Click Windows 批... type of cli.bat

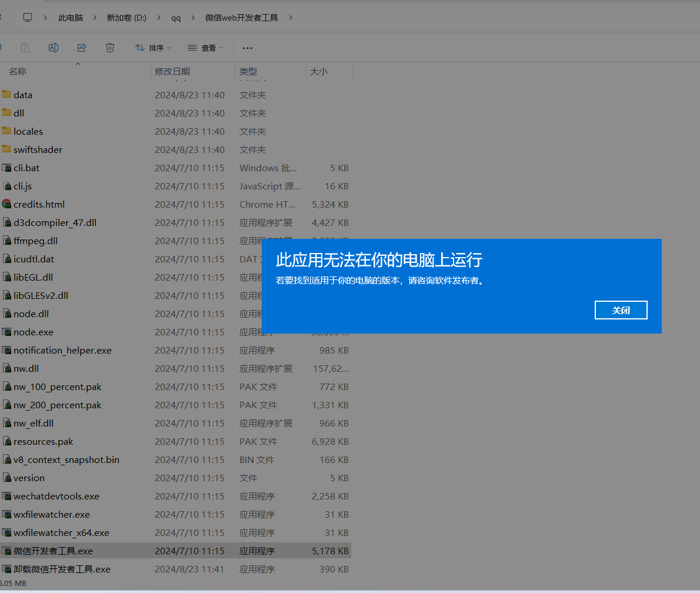[268, 168]
